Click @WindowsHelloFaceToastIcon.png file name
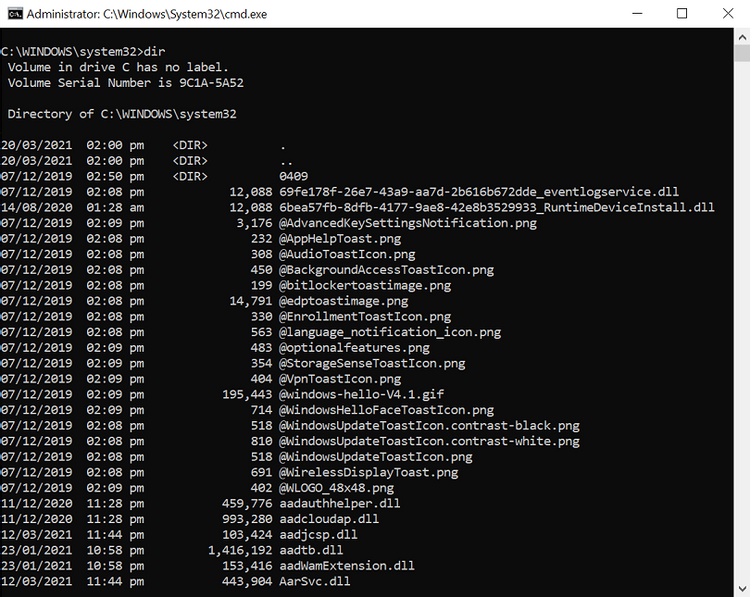Viewport: 752px width, 597px height. pos(387,410)
